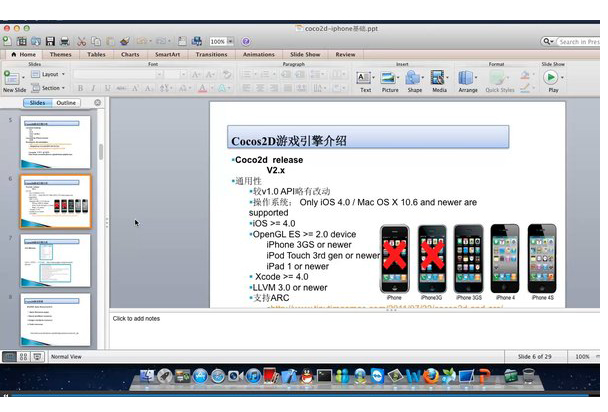This screenshot has width=608, height=412.
Task: Close the slides pane with X button
Action: pyautogui.click(x=98, y=103)
